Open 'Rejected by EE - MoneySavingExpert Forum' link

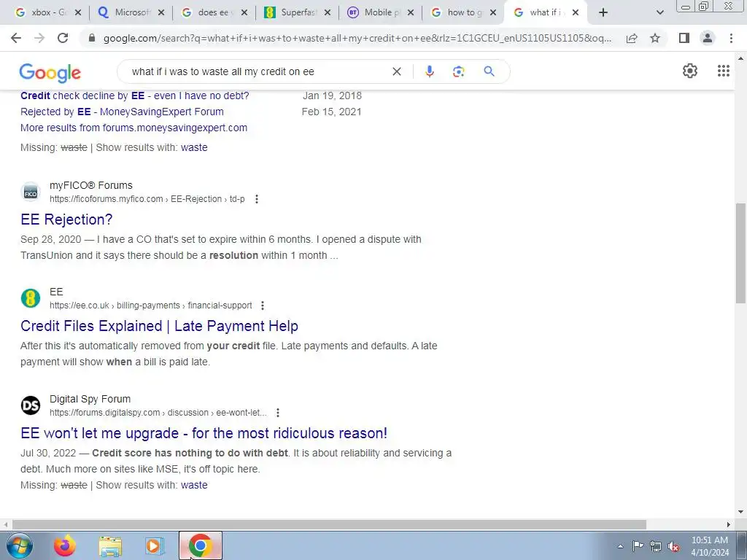coord(122,112)
